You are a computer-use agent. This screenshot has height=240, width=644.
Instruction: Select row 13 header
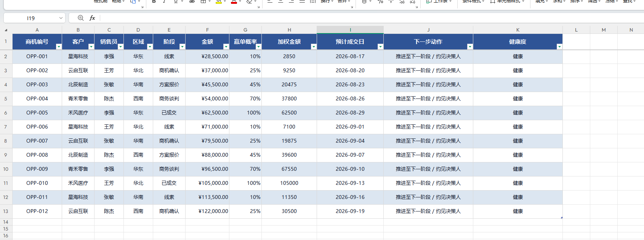6,211
